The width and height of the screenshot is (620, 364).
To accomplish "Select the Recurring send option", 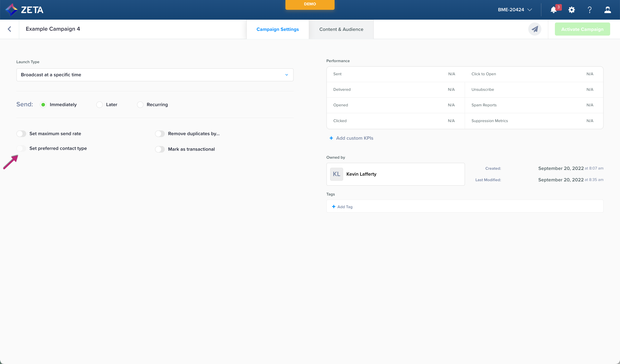I will tap(140, 105).
